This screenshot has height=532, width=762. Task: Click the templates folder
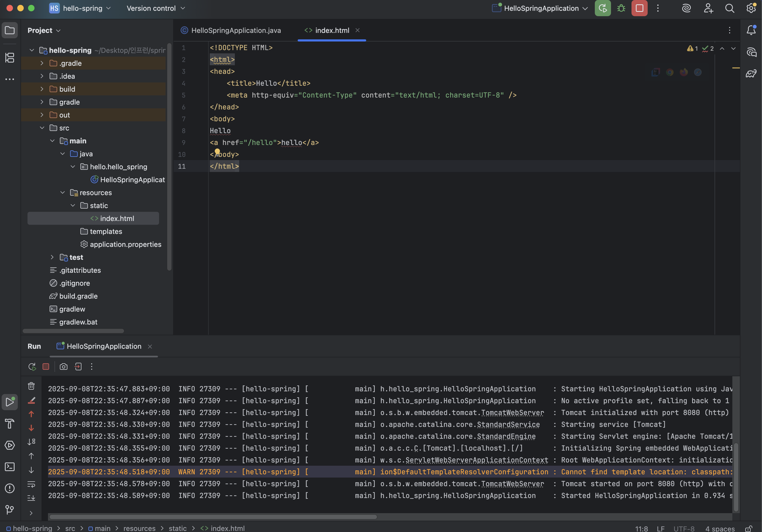101,231
